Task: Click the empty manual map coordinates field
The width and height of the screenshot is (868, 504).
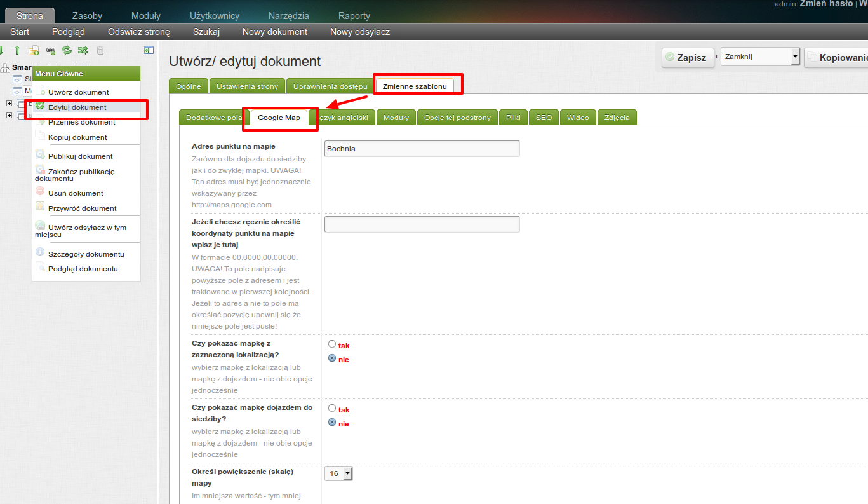Action: (x=422, y=224)
